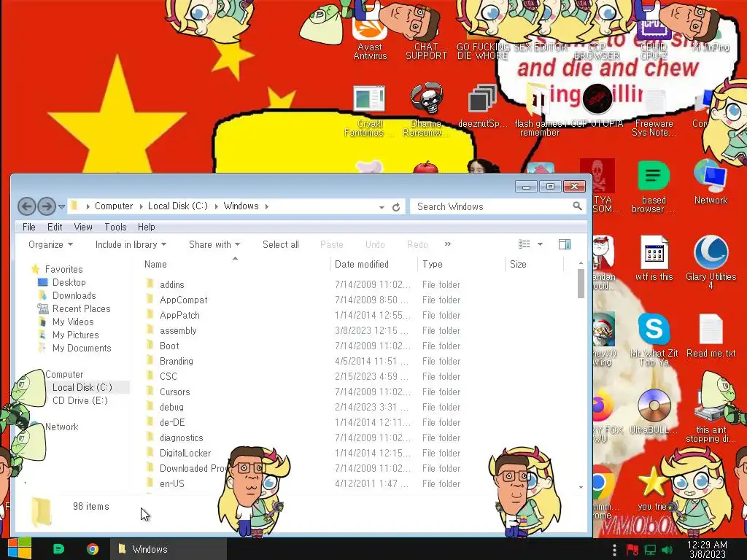Open the View menu
The width and height of the screenshot is (747, 560).
[x=83, y=227]
